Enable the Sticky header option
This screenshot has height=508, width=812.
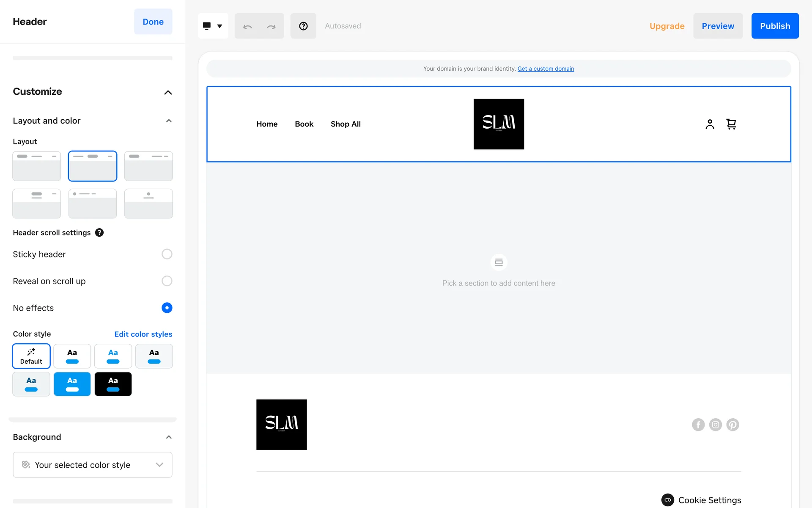click(167, 254)
